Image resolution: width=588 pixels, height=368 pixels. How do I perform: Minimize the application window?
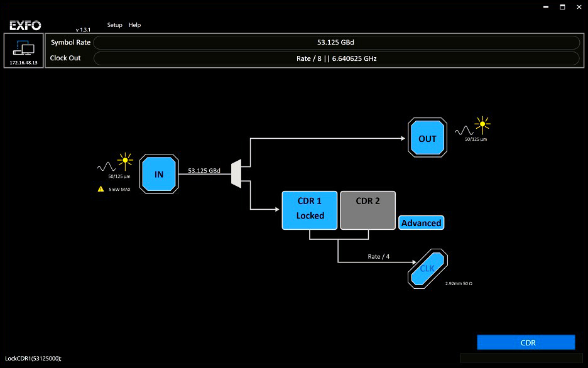[546, 7]
